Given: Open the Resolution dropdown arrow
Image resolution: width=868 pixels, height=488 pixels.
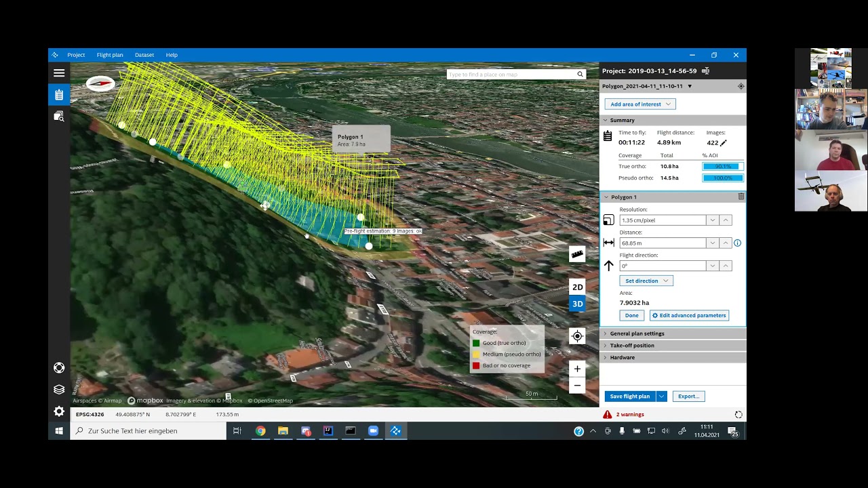Looking at the screenshot, I should tap(712, 220).
